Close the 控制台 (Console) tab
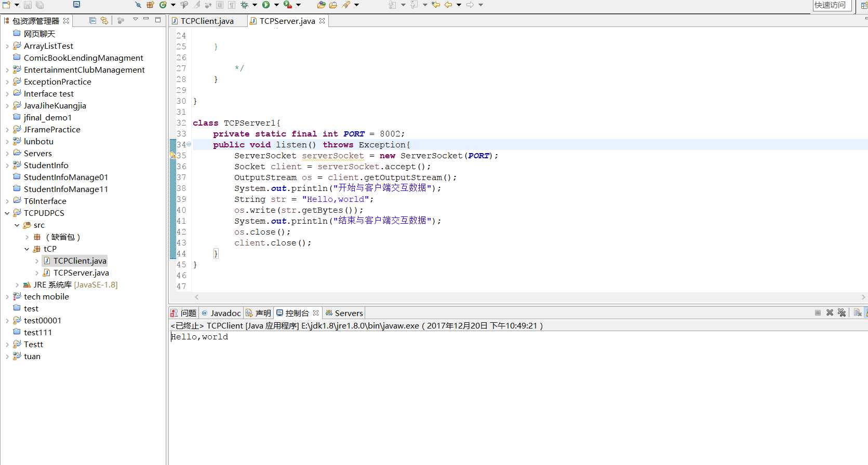The height and width of the screenshot is (465, 868). (x=316, y=313)
